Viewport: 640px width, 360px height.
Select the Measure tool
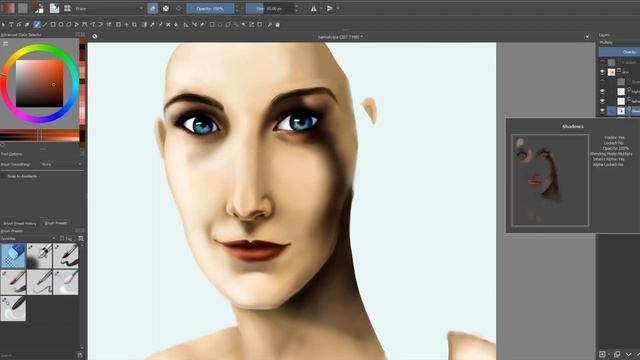coord(194,24)
